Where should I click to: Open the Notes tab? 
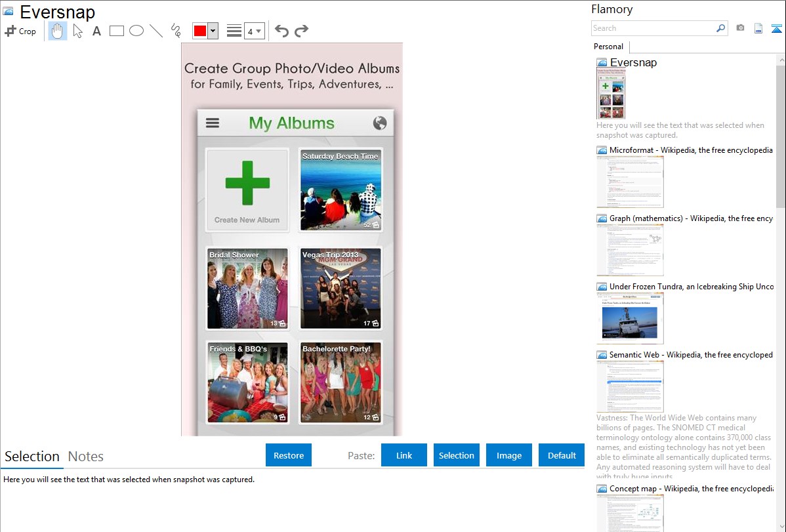[x=86, y=457]
